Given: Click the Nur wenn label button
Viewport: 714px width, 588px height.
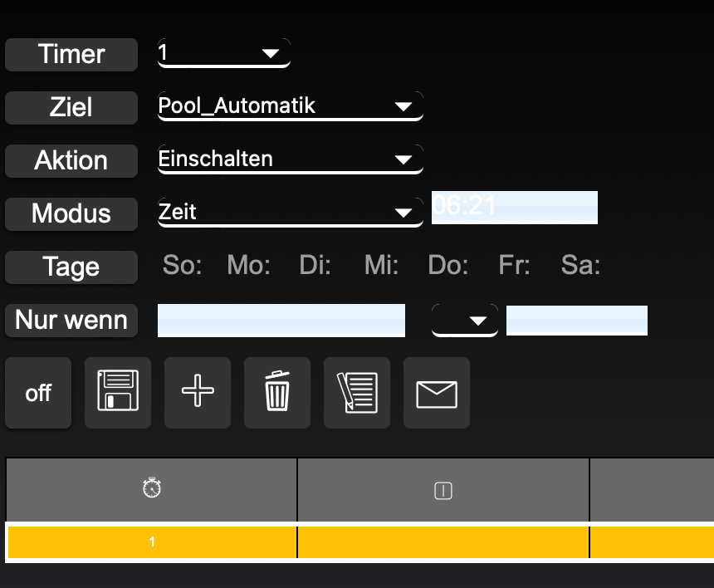Looking at the screenshot, I should [71, 320].
